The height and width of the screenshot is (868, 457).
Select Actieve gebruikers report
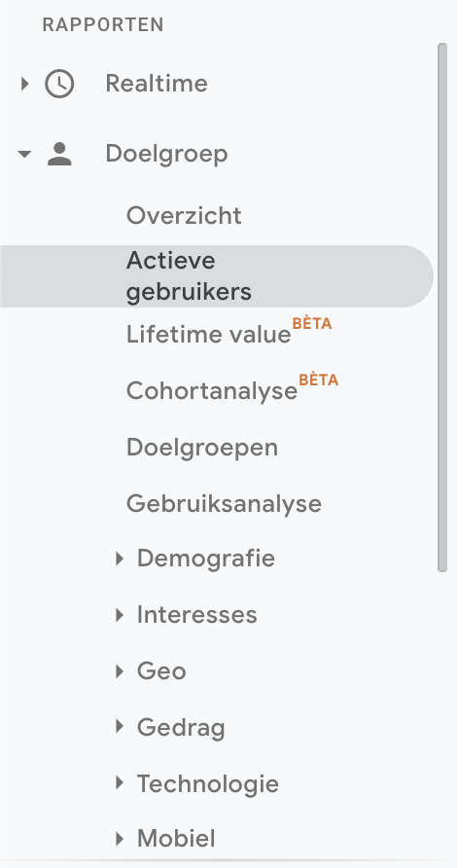point(216,276)
